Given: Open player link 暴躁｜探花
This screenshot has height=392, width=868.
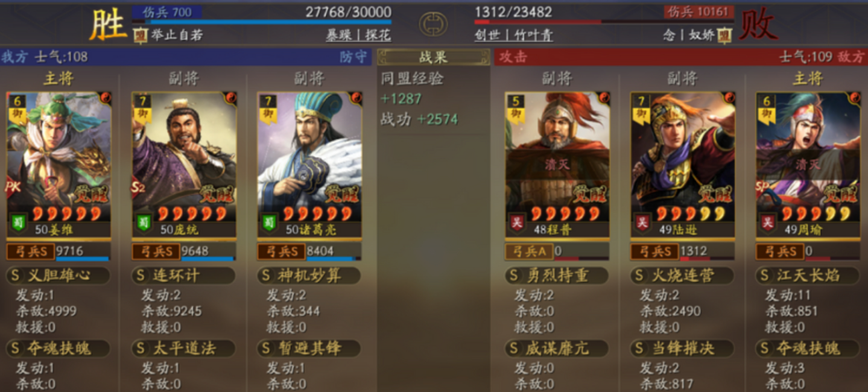Looking at the screenshot, I should coord(358,35).
